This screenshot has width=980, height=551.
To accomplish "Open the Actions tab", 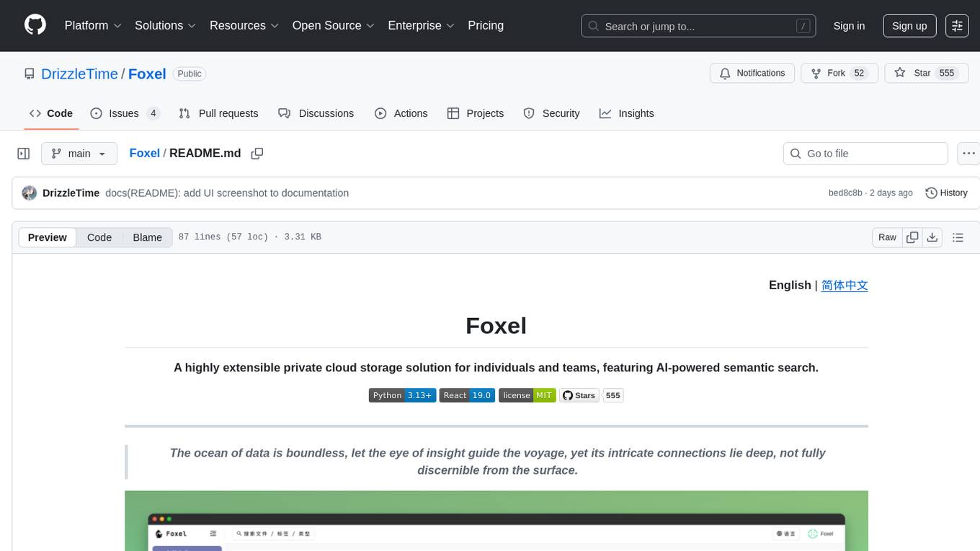I will (401, 113).
